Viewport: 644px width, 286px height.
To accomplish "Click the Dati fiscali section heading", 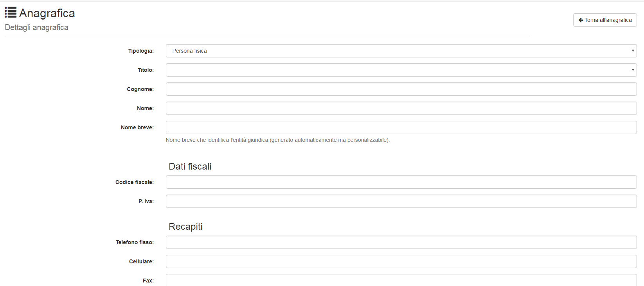I will click(190, 166).
